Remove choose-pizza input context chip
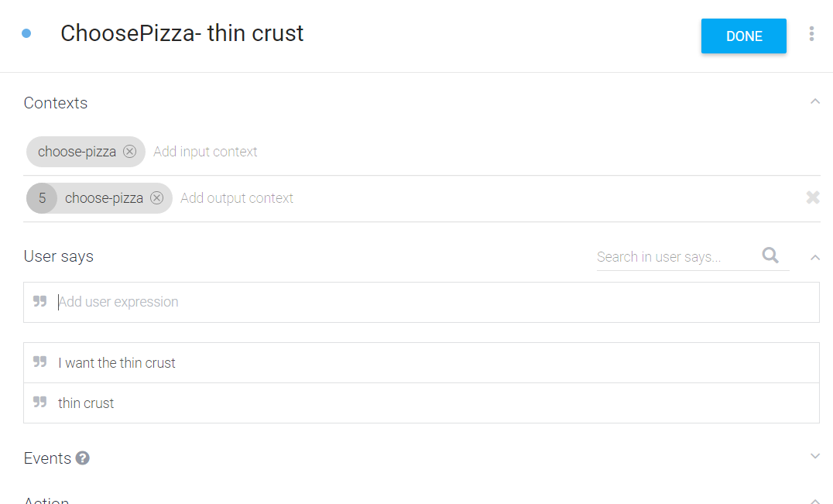The image size is (833, 504). pos(130,152)
